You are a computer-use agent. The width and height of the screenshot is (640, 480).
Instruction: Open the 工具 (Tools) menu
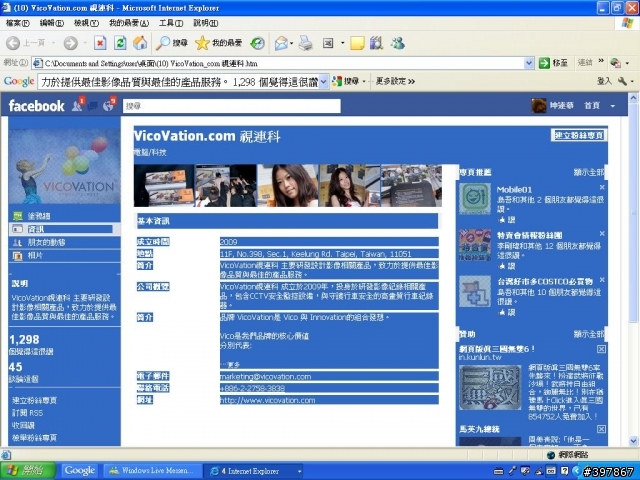pyautogui.click(x=171, y=23)
